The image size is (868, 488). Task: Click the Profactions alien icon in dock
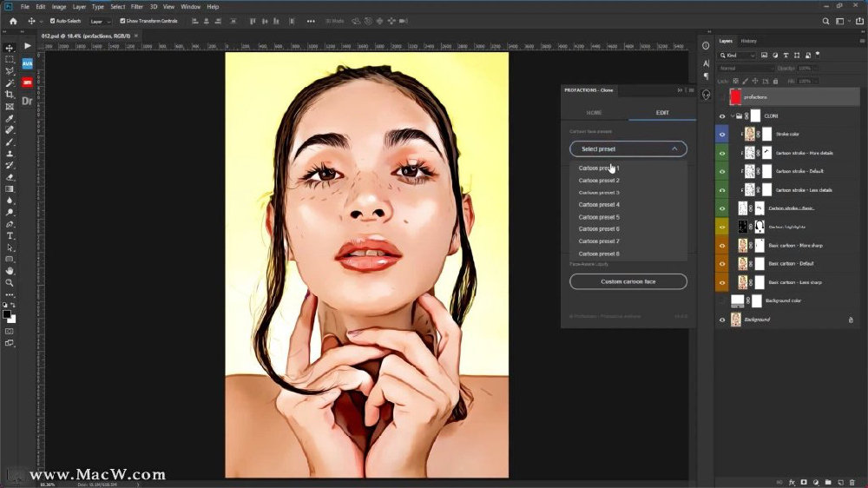tap(706, 95)
